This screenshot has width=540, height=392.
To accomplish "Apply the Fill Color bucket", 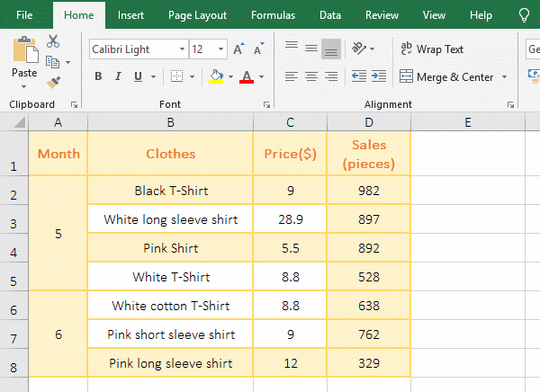I will [x=216, y=76].
